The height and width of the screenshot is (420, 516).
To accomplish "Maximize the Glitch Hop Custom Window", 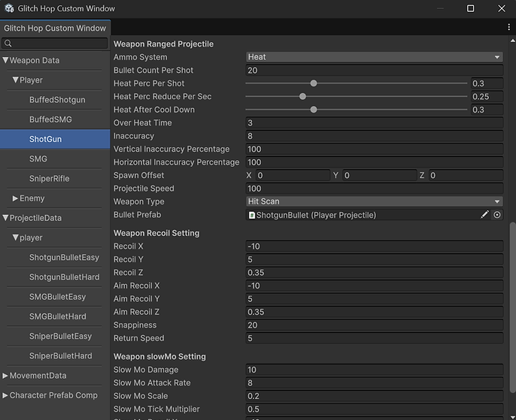I will pyautogui.click(x=470, y=8).
